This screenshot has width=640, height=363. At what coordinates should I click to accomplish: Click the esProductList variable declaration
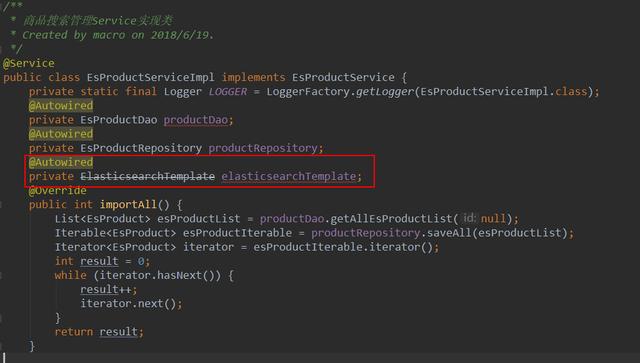tap(199, 218)
